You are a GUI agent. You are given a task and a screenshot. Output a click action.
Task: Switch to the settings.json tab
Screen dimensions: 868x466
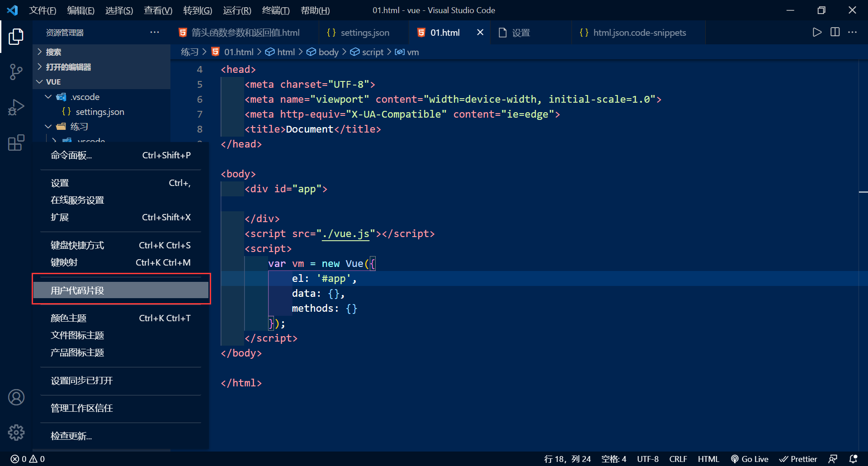(x=364, y=33)
